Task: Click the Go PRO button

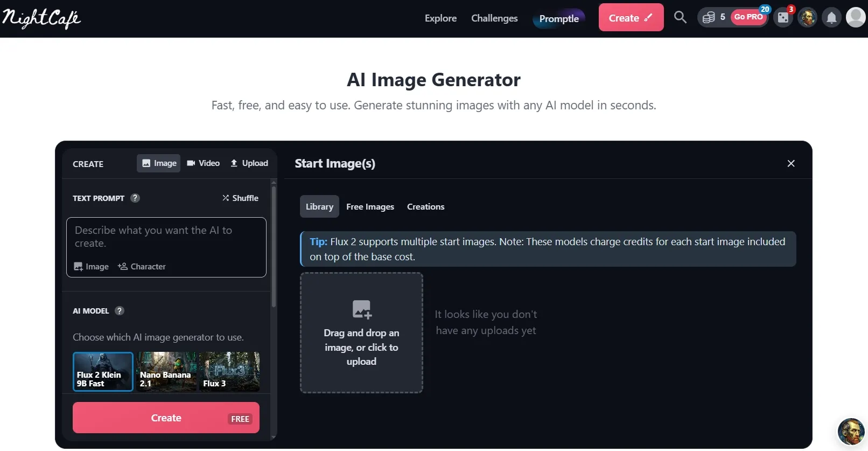Action: [749, 17]
